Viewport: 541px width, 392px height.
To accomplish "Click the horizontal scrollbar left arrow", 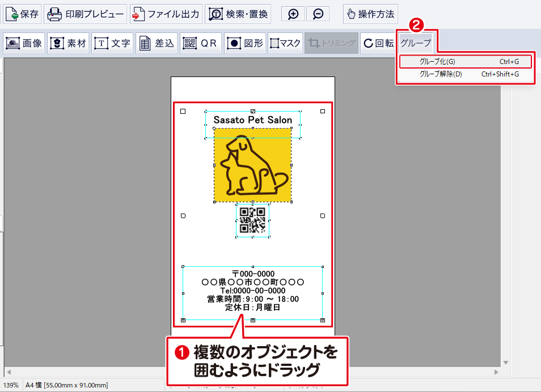I will click(x=9, y=372).
